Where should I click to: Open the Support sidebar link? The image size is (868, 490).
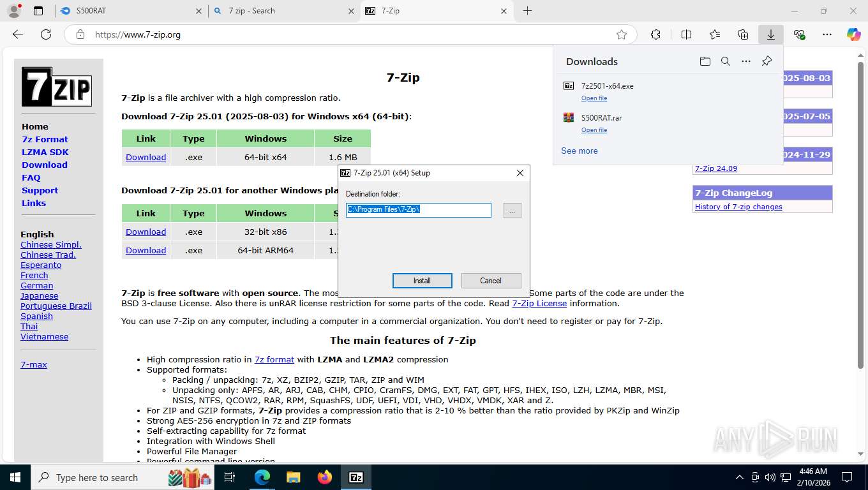tap(40, 190)
